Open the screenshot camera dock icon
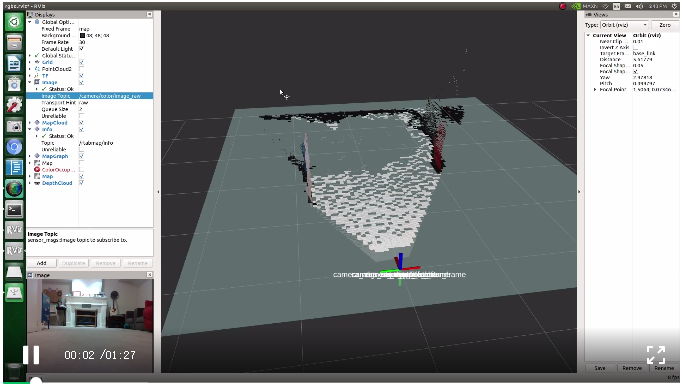Screen dimensions: 682x384 pos(14,127)
